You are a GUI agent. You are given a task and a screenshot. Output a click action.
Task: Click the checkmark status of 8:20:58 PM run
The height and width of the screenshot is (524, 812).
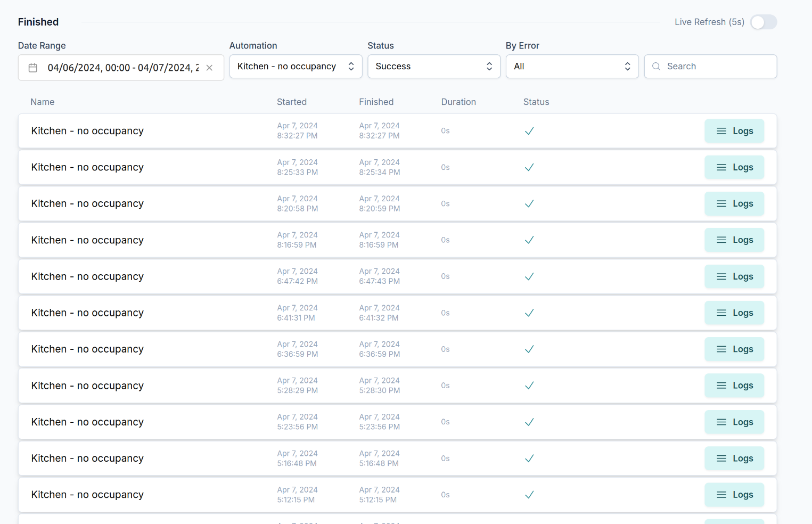(x=529, y=204)
